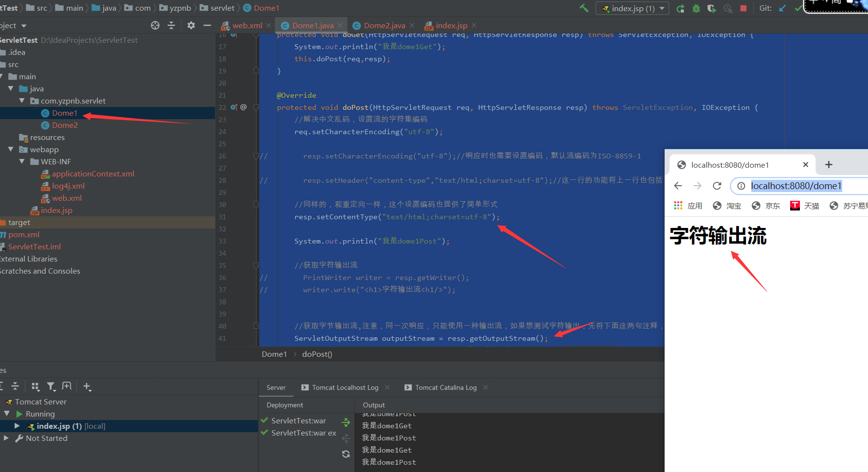Click the green Rerun icon in toolbar

pos(681,8)
